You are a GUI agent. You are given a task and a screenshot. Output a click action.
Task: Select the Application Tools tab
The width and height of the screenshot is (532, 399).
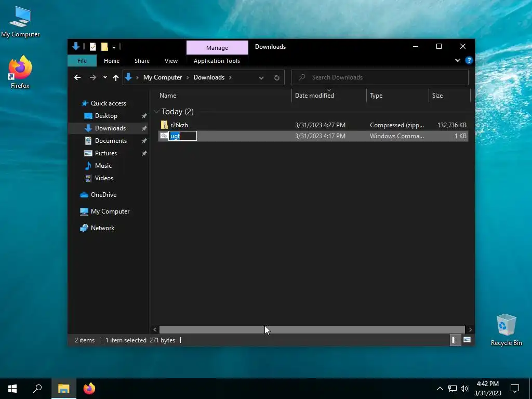click(x=217, y=61)
